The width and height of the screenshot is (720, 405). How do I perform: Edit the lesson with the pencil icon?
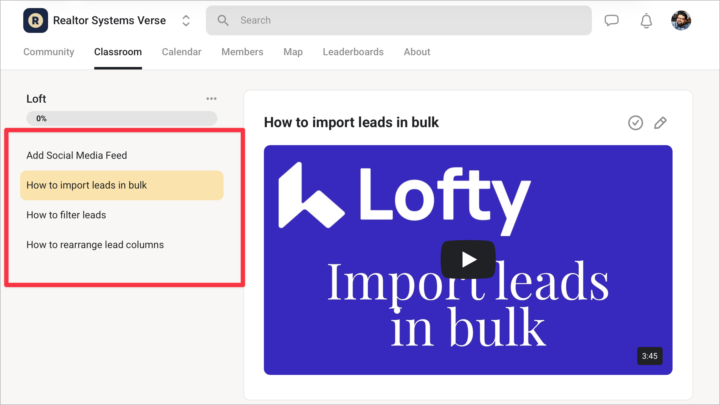660,123
